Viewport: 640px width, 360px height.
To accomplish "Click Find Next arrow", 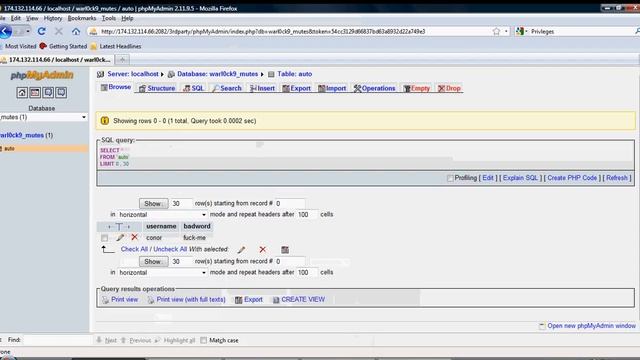I will click(x=107, y=340).
